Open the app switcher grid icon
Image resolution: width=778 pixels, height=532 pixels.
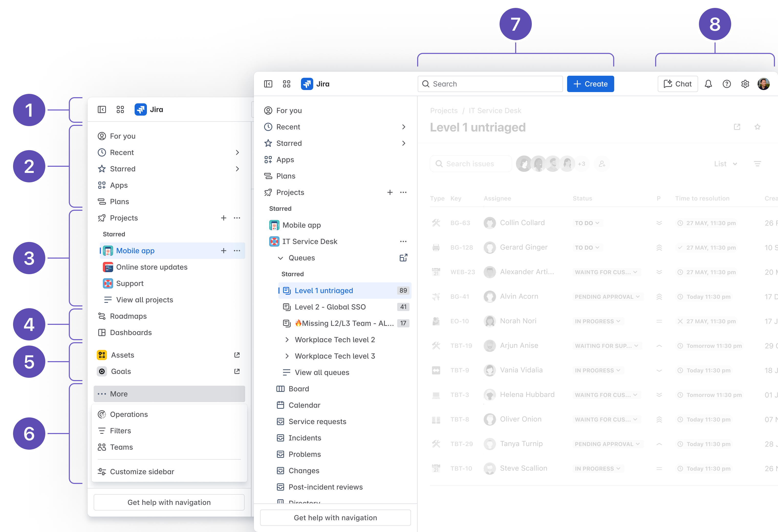[287, 84]
